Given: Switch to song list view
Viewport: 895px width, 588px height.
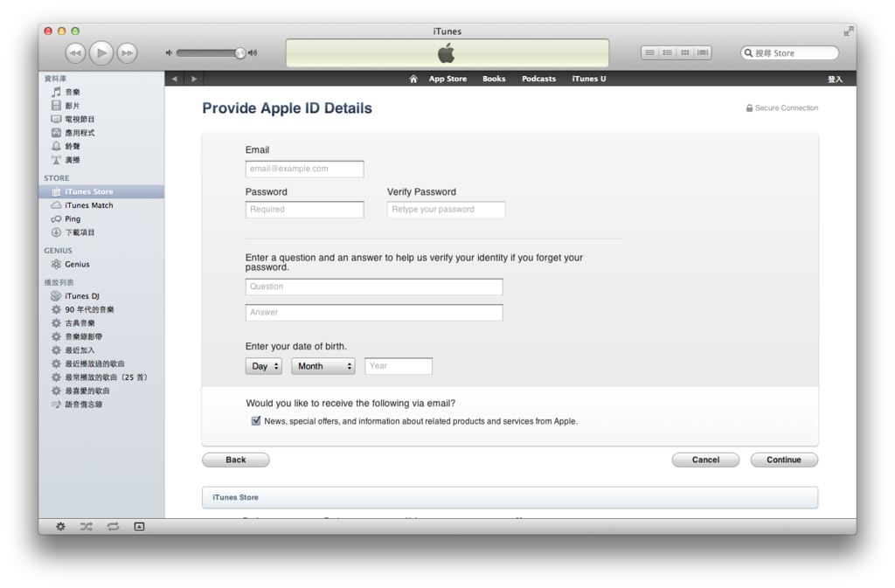Looking at the screenshot, I should tap(649, 52).
